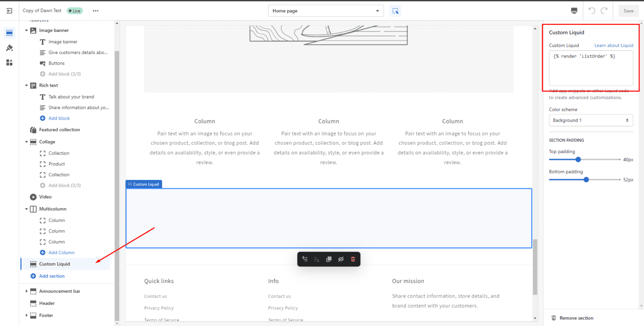Screen dimensions: 644x326
Task: Click the preview scrollbar up arrow
Action: 535,29
